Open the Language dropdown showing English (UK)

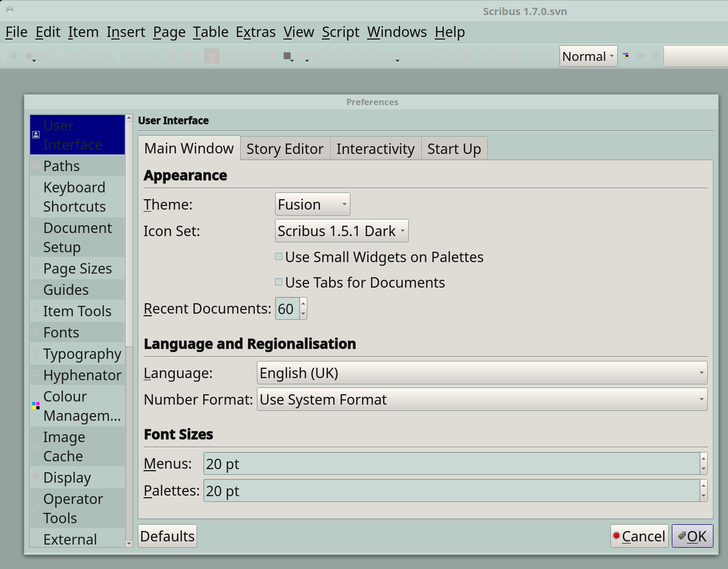(x=482, y=373)
